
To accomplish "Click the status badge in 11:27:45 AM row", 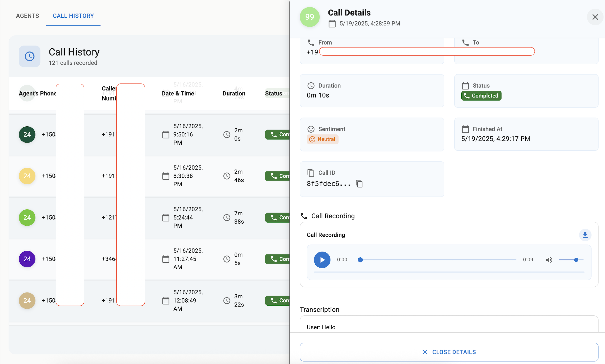I will pyautogui.click(x=277, y=259).
